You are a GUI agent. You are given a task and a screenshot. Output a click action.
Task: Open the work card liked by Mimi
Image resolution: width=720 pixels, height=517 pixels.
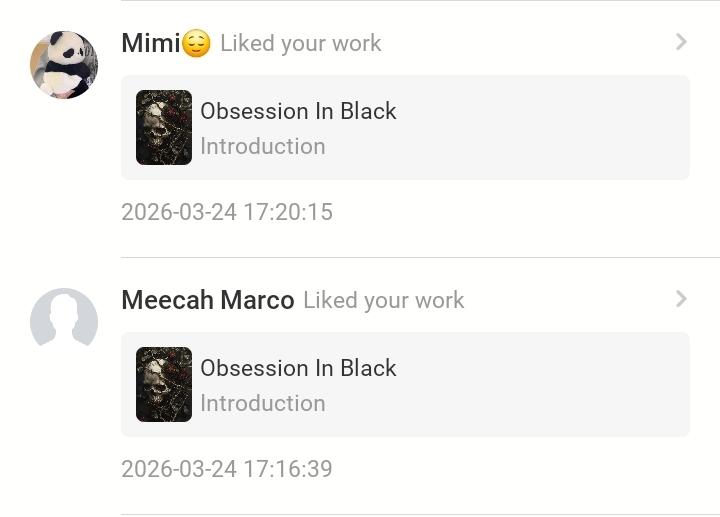coord(500,128)
